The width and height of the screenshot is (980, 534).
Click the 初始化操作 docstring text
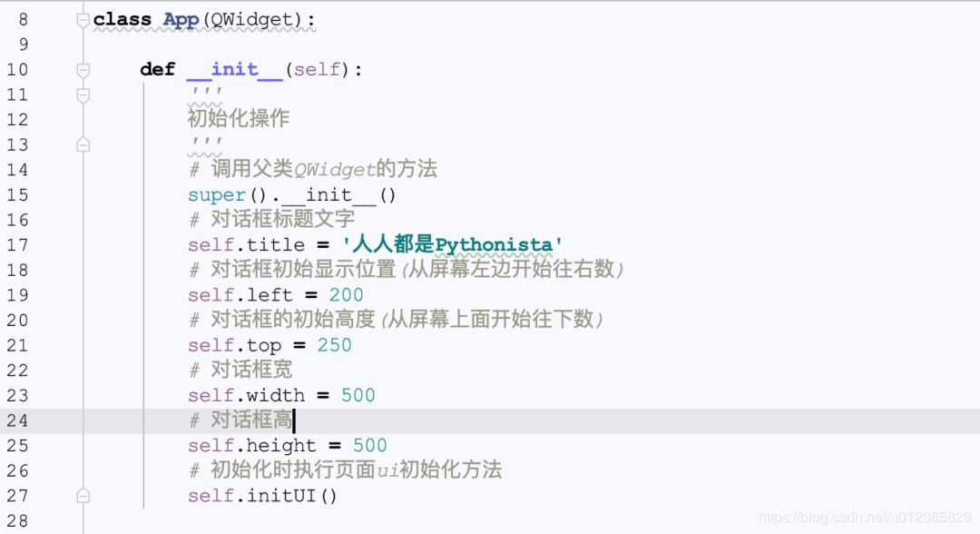pos(238,119)
